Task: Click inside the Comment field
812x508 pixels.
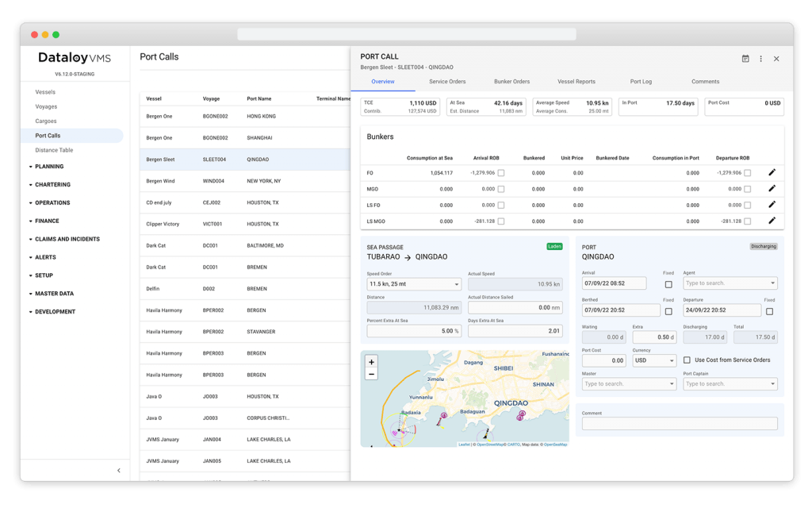Action: click(x=679, y=423)
